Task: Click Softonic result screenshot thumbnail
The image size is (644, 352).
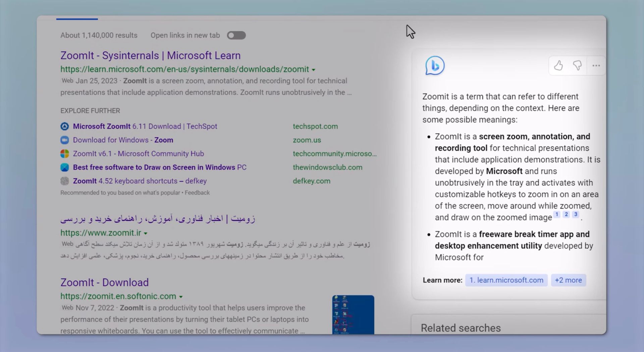Action: (353, 315)
